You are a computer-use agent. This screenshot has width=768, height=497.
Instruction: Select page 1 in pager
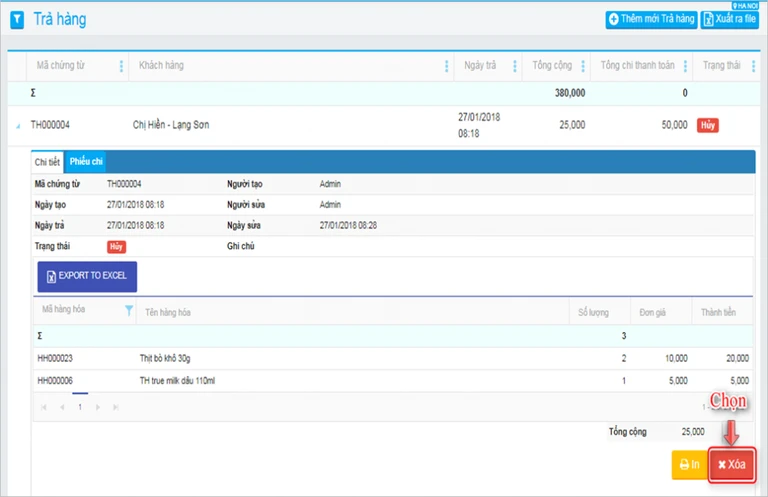pyautogui.click(x=80, y=407)
